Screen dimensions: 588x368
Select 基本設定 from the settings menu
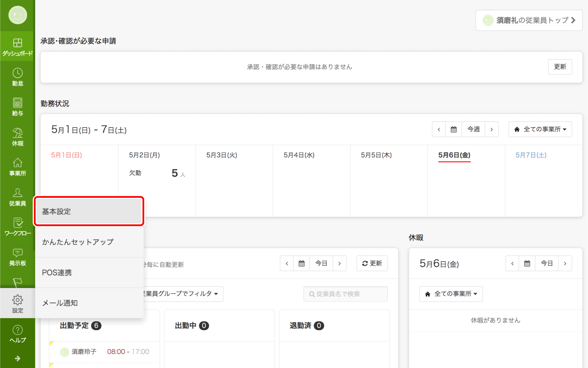click(x=89, y=211)
